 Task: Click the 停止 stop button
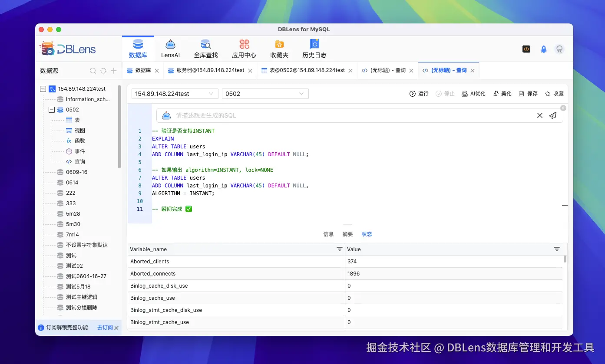click(445, 94)
